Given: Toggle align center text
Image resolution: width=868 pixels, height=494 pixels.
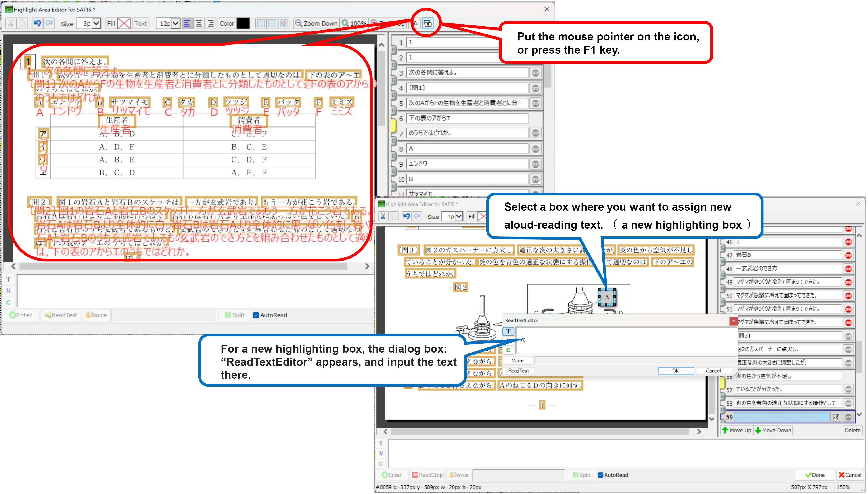Looking at the screenshot, I should click(199, 23).
